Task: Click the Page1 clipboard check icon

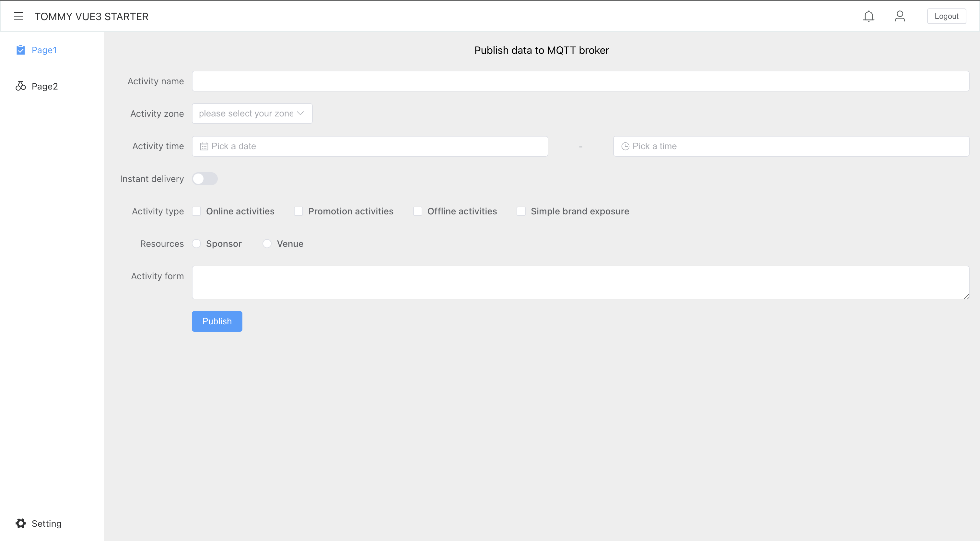Action: click(20, 50)
